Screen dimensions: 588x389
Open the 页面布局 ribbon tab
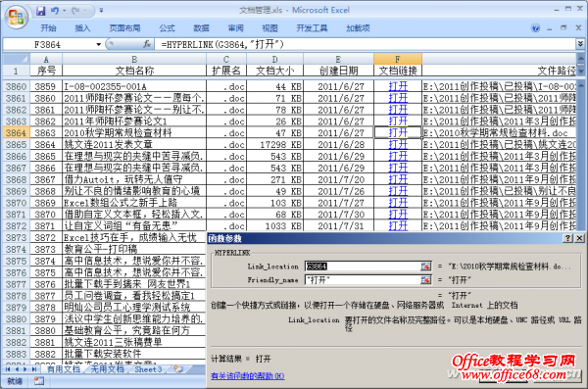click(x=124, y=28)
